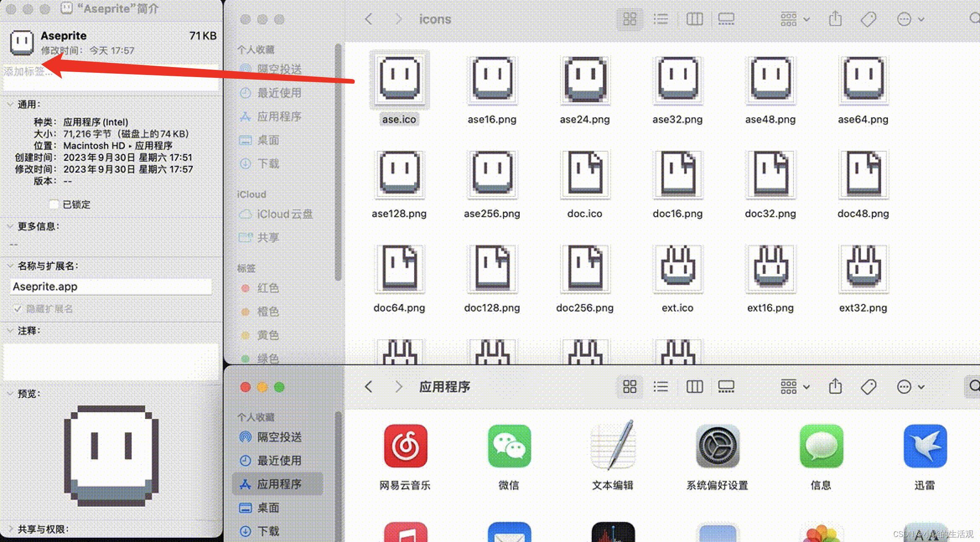Click the tag button in 应用程序 toolbar
This screenshot has height=542, width=980.
click(869, 387)
